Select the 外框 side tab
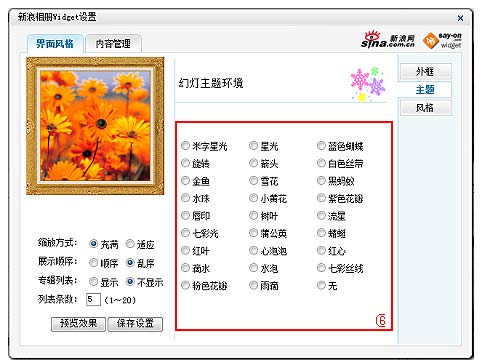This screenshot has height=362, width=482. (x=426, y=71)
